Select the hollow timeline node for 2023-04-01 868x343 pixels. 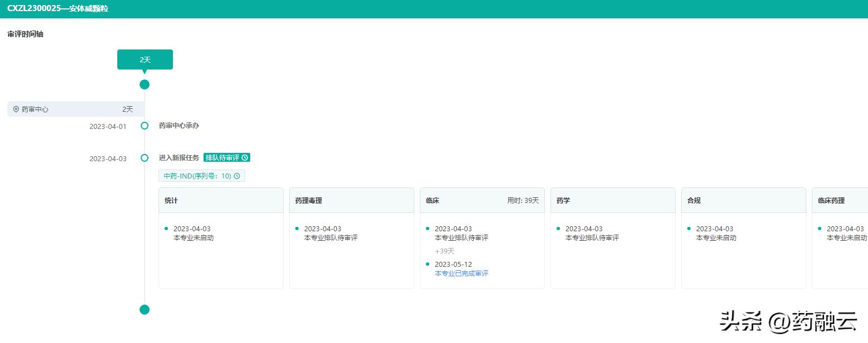click(x=145, y=126)
